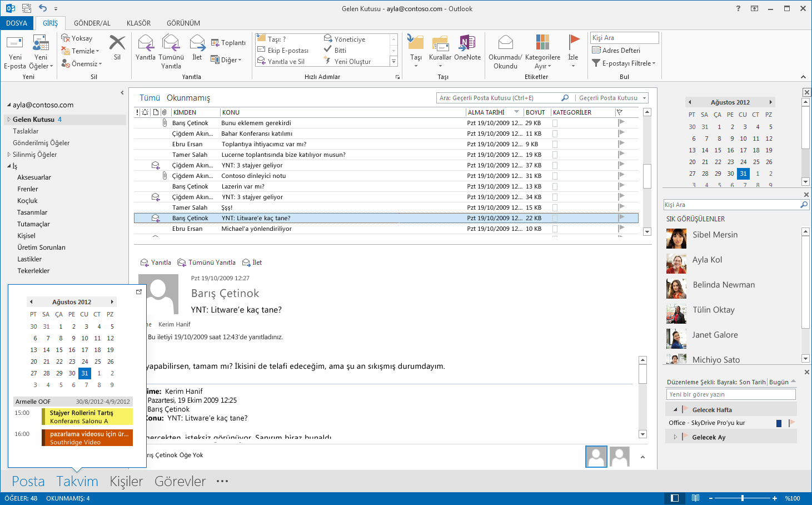Toggle Okunmadı/Okundu read status
The height and width of the screenshot is (505, 812).
[x=505, y=52]
